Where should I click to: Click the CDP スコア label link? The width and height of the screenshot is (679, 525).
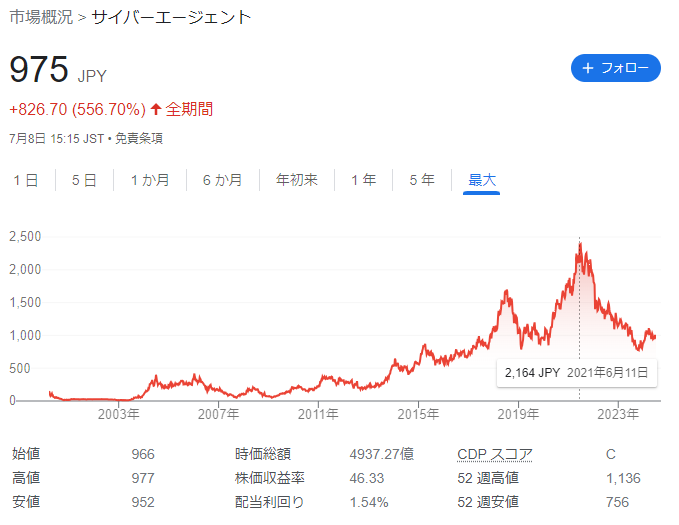(494, 454)
